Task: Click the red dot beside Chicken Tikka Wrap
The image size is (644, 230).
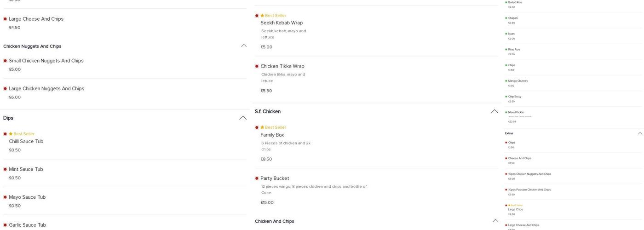Action: point(257,66)
